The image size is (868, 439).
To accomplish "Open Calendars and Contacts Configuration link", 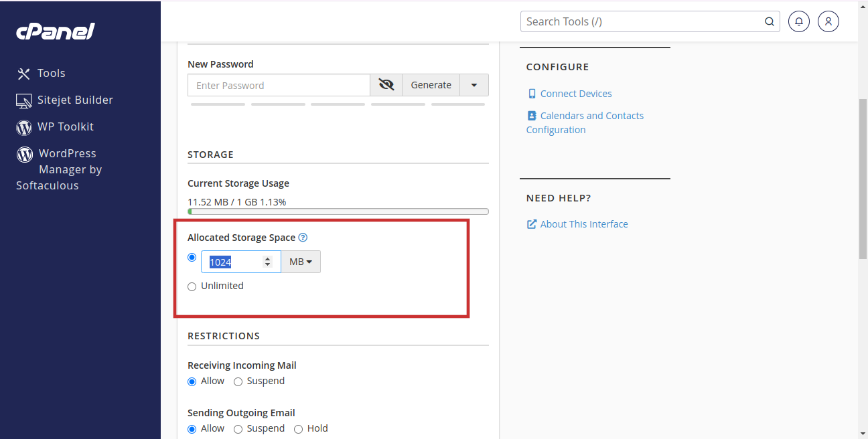I will coord(591,116).
